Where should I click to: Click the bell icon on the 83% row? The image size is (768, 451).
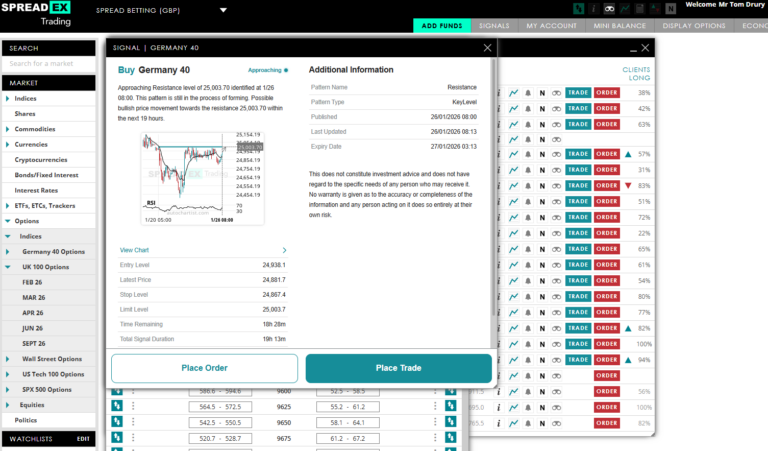(x=528, y=186)
